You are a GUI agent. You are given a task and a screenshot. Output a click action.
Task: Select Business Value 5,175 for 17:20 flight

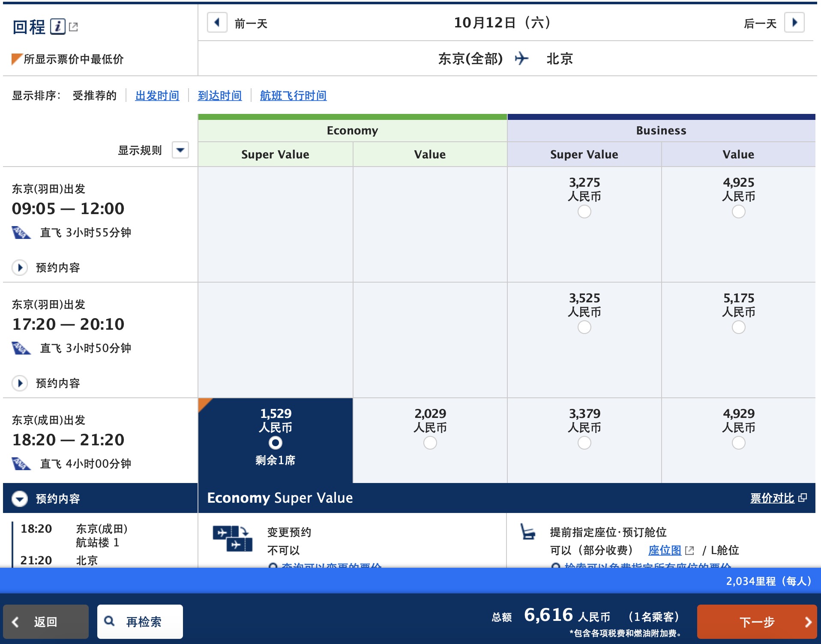click(738, 327)
